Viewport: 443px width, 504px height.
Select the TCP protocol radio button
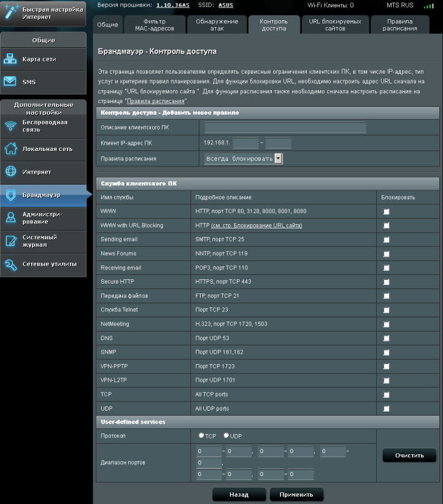pyautogui.click(x=201, y=435)
